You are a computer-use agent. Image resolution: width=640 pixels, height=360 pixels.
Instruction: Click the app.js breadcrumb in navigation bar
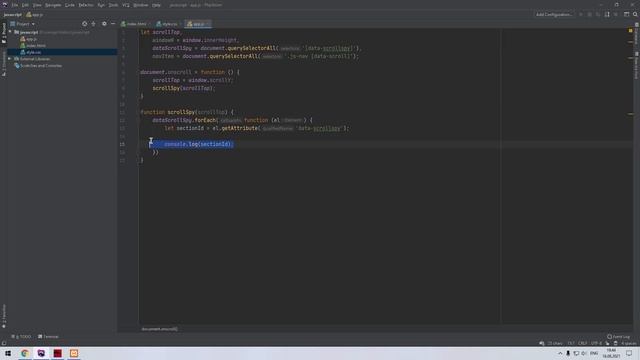(x=35, y=15)
